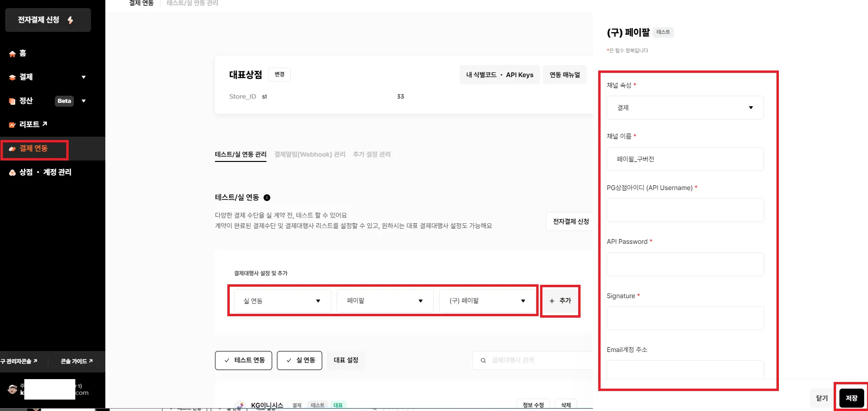Click the KG이니시스 provider name

[267, 405]
